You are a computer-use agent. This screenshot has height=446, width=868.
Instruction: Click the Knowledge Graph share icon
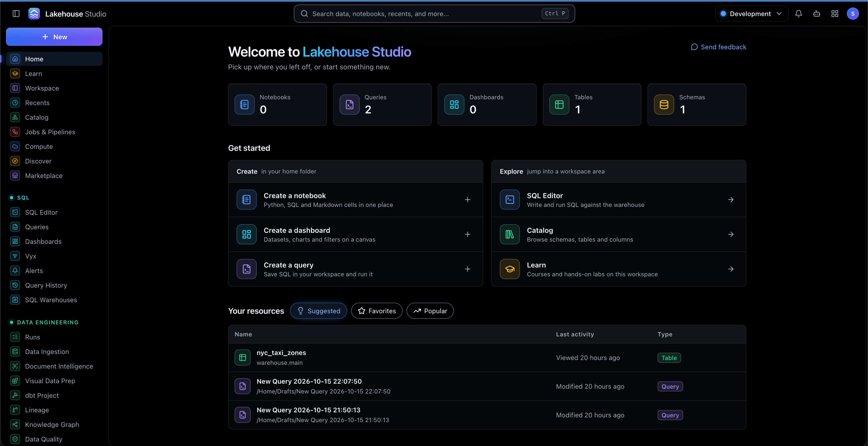15,424
